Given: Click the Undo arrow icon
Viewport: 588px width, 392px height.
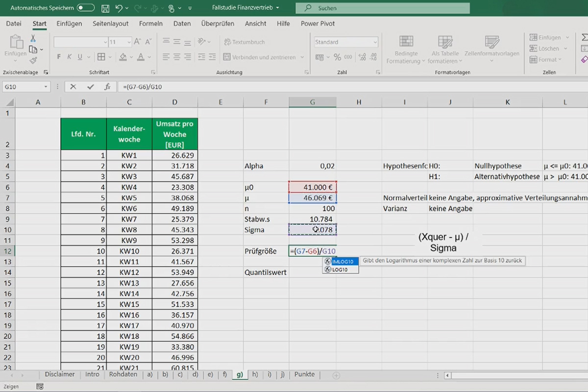Looking at the screenshot, I should point(119,8).
